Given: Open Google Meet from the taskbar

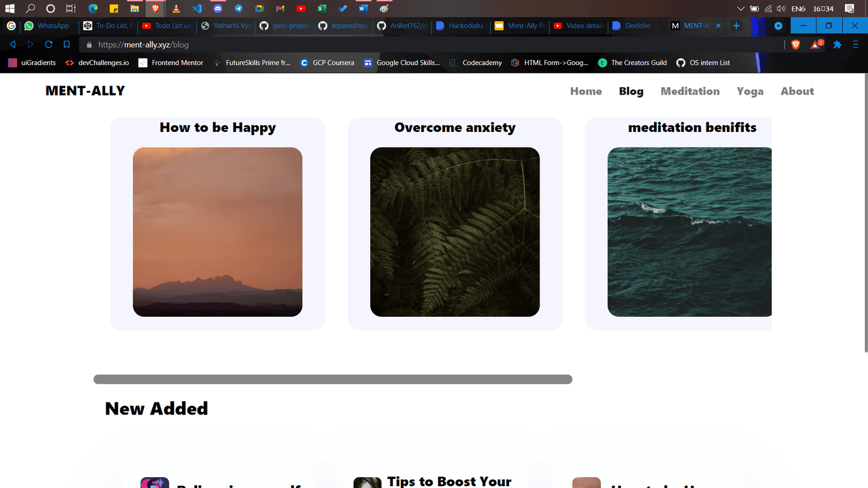Looking at the screenshot, I should [259, 8].
